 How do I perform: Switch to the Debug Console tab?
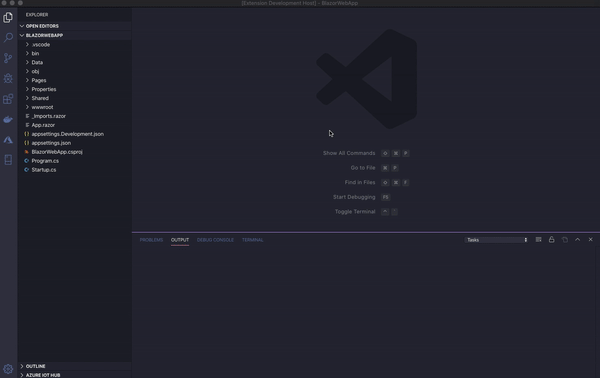click(215, 240)
